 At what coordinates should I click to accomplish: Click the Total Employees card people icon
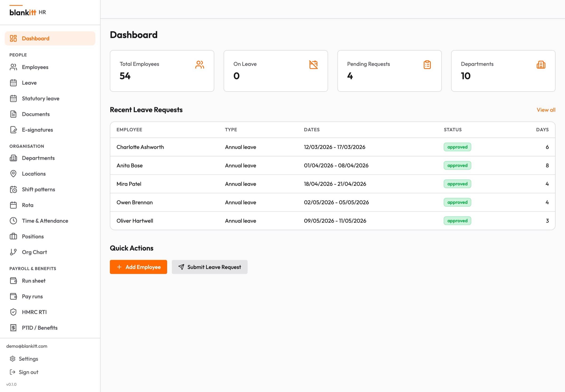pyautogui.click(x=200, y=65)
